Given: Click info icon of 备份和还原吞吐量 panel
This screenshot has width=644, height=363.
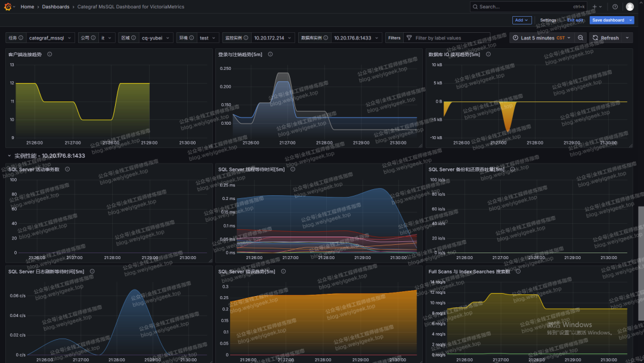Looking at the screenshot, I should click(513, 169).
